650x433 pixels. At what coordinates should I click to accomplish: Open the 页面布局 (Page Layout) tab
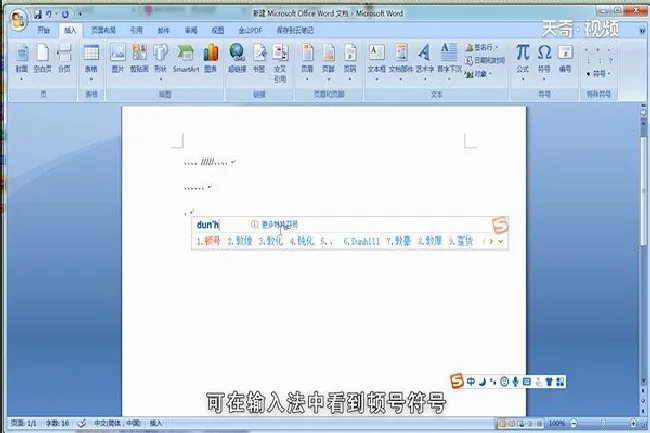pyautogui.click(x=103, y=30)
